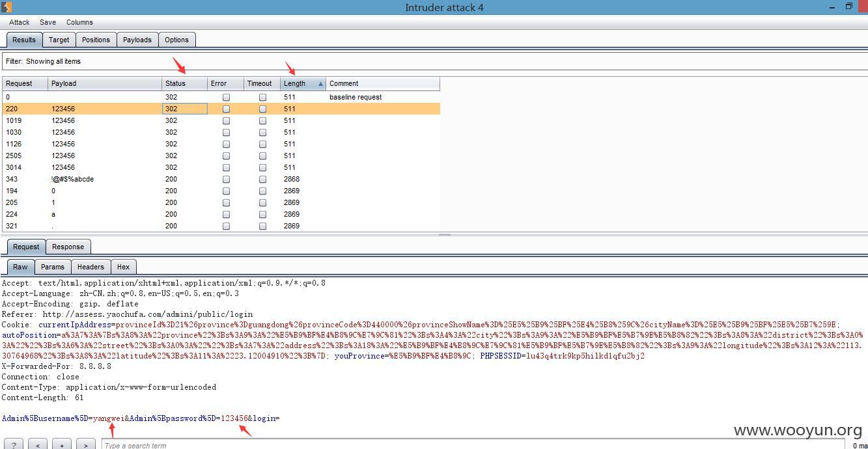Open the Response message tab
Viewport: 868px width, 449px height.
68,247
